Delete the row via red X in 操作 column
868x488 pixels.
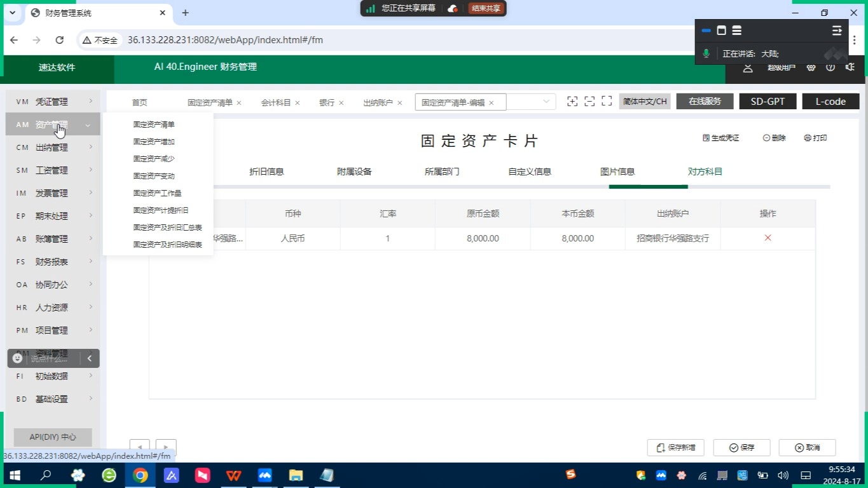coord(768,238)
